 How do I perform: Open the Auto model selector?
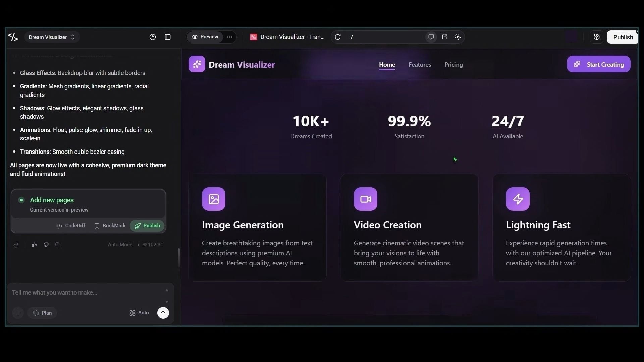pos(139,313)
